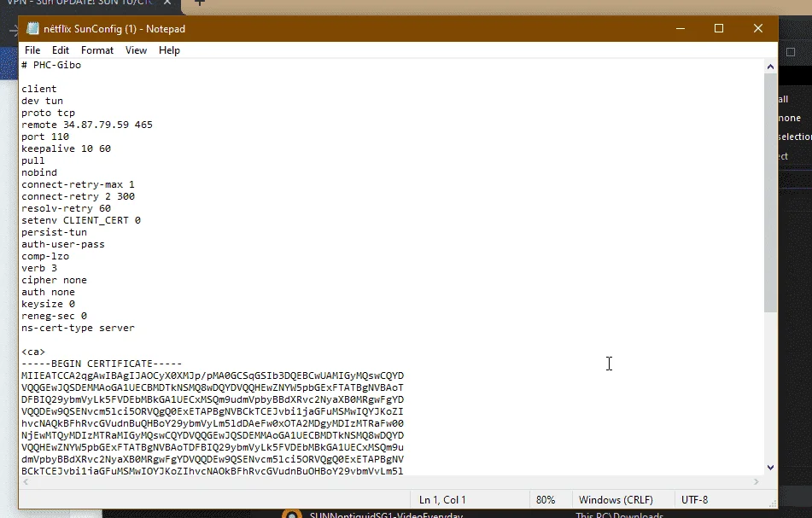Click the 'cipher none' line

[x=55, y=280]
